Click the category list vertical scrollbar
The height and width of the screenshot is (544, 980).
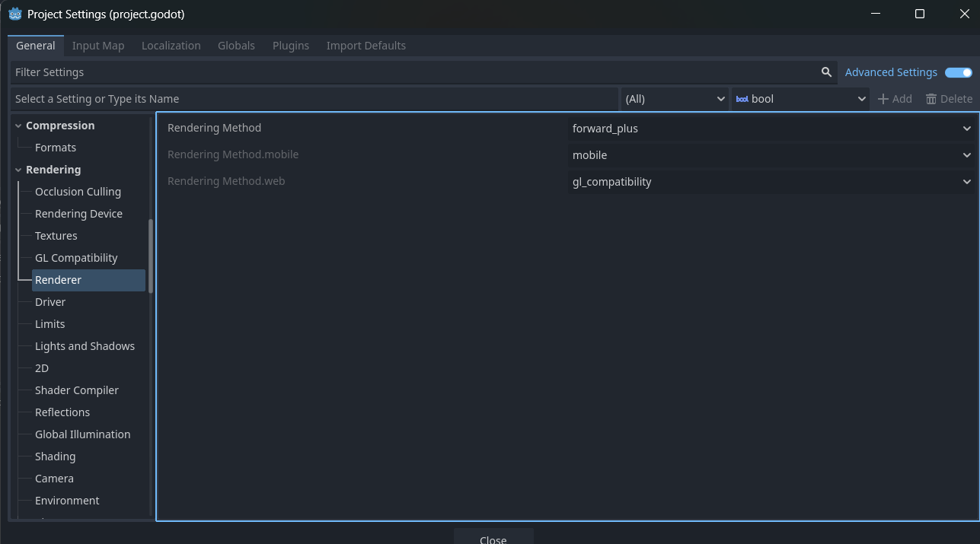[x=151, y=256]
